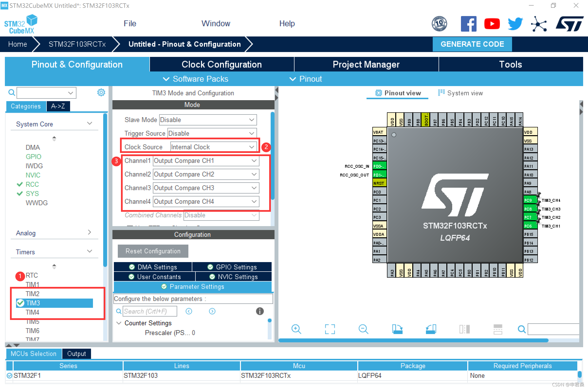Switch to System view
Image resolution: width=588 pixels, height=389 pixels.
pos(460,93)
